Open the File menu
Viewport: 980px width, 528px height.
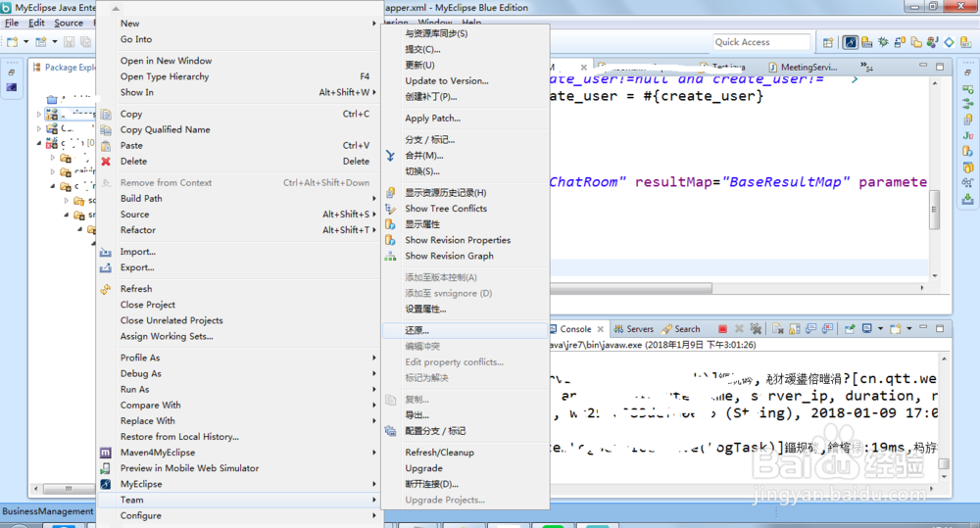pyautogui.click(x=12, y=24)
